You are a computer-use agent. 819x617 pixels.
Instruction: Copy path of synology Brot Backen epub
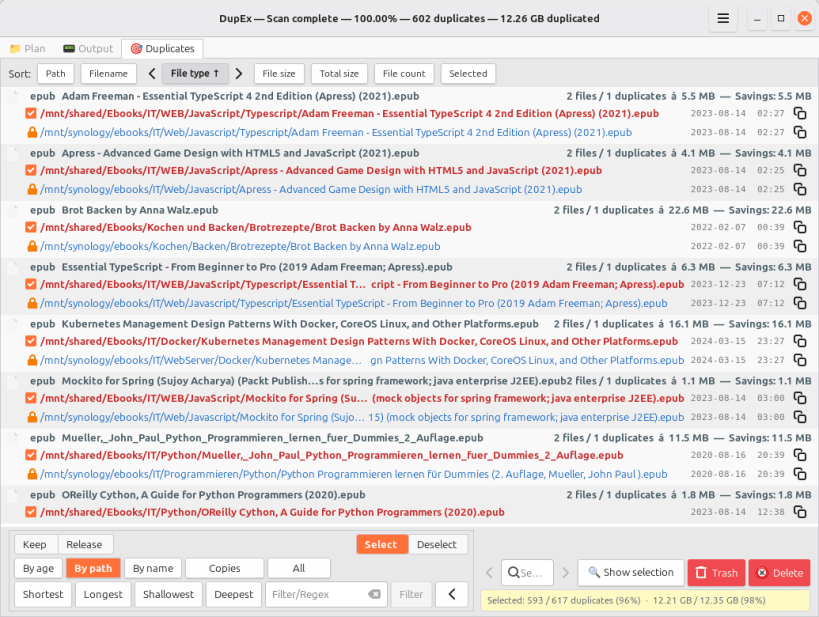[x=800, y=246]
